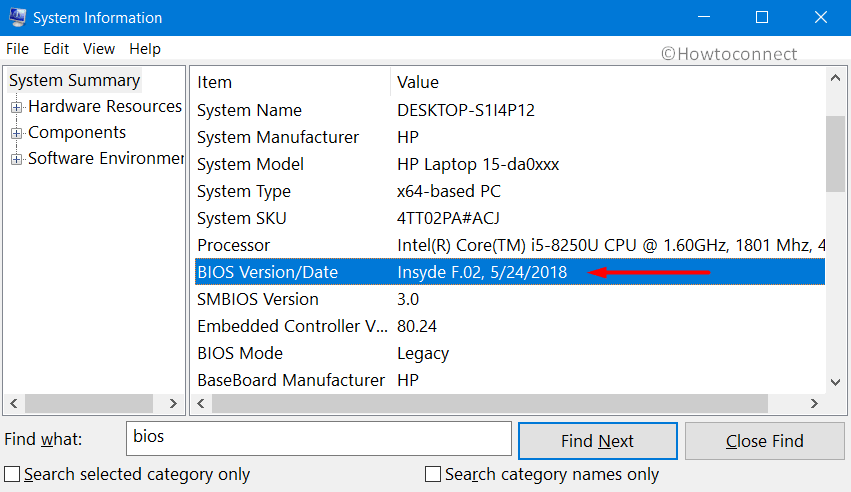The image size is (851, 492).
Task: Open the File menu
Action: [17, 49]
